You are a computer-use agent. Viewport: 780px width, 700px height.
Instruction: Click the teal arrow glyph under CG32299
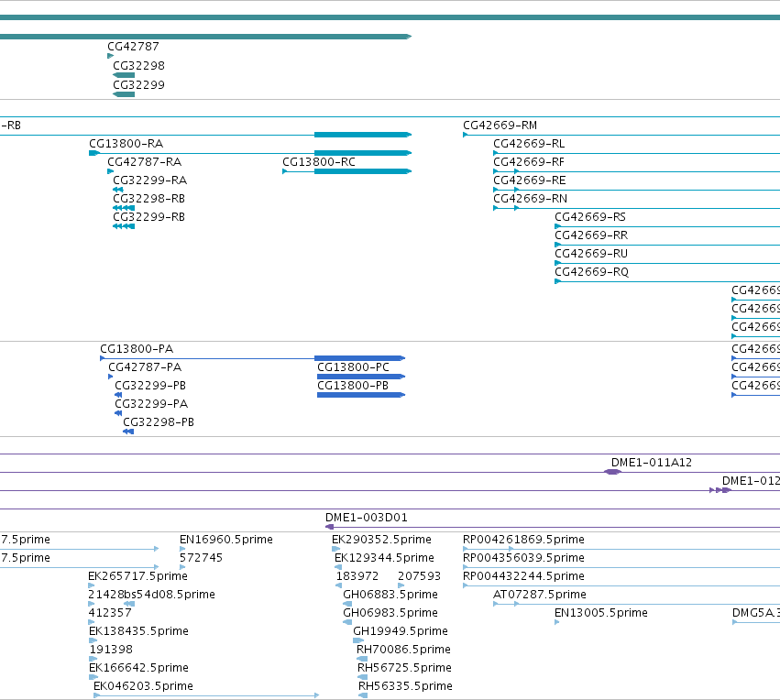[124, 94]
